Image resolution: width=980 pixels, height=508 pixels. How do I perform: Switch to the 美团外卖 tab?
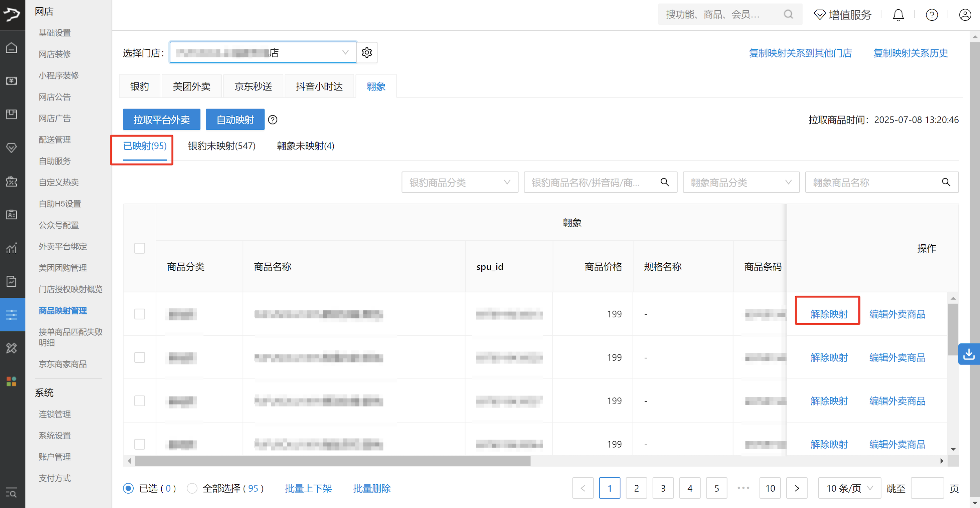pyautogui.click(x=191, y=86)
